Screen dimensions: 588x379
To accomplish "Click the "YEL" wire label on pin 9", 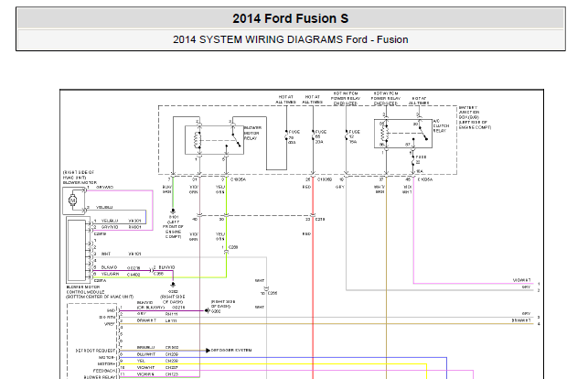I will 141,361.
